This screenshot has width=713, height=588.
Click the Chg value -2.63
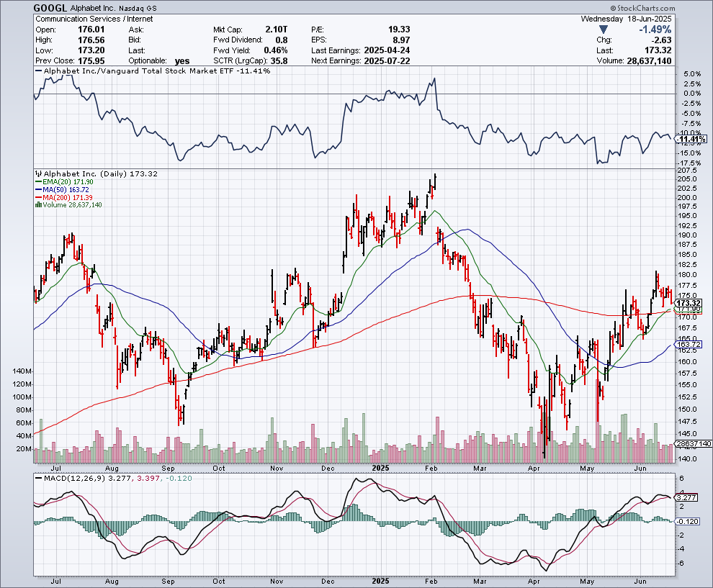(x=660, y=40)
